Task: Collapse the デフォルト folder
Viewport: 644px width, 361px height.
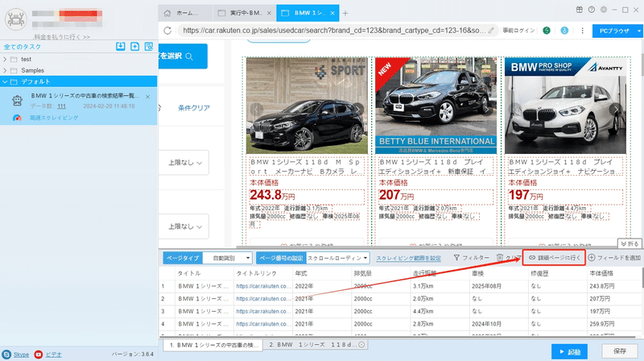Action: coord(5,81)
